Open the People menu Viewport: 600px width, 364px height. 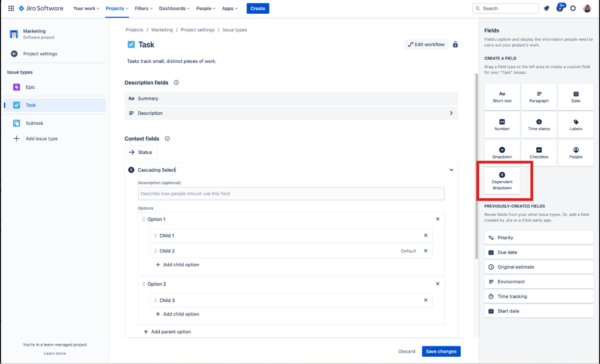[x=206, y=8]
